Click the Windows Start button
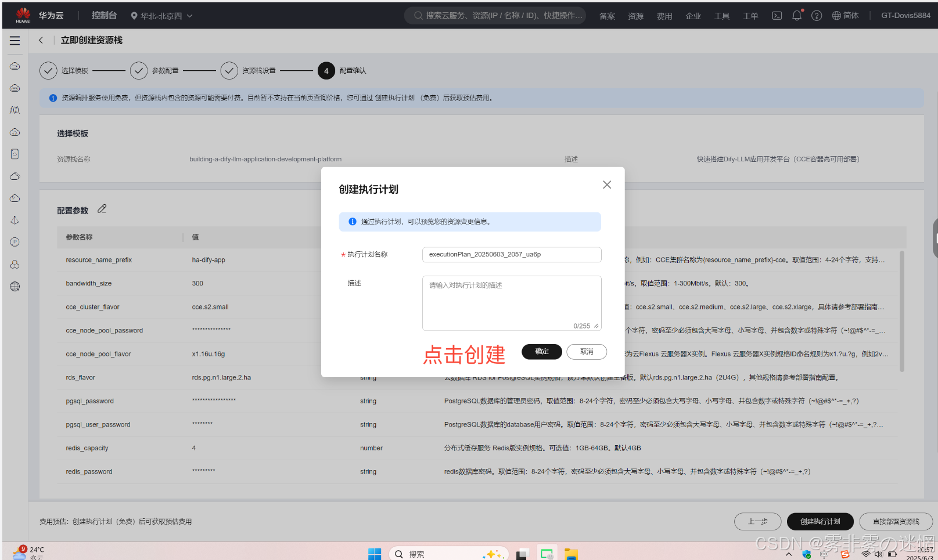 [x=375, y=554]
